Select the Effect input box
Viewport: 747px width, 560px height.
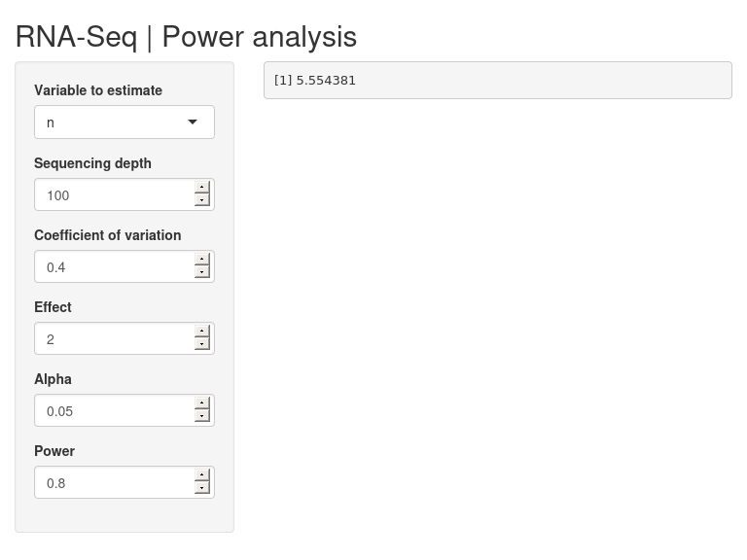pos(115,338)
